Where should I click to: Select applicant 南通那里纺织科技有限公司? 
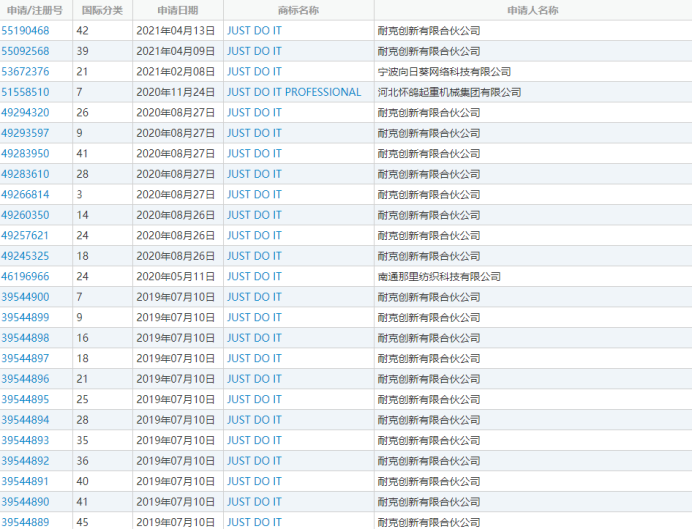point(439,277)
